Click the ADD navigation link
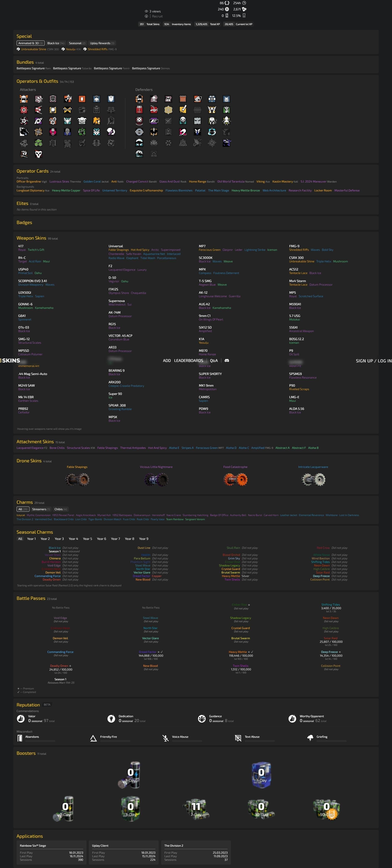The width and height of the screenshot is (392, 868). pos(167,360)
